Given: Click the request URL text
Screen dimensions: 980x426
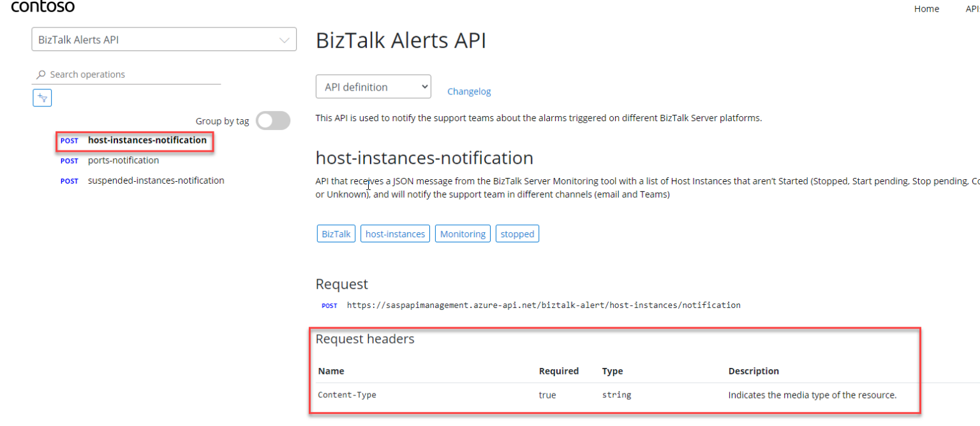Looking at the screenshot, I should [x=544, y=305].
